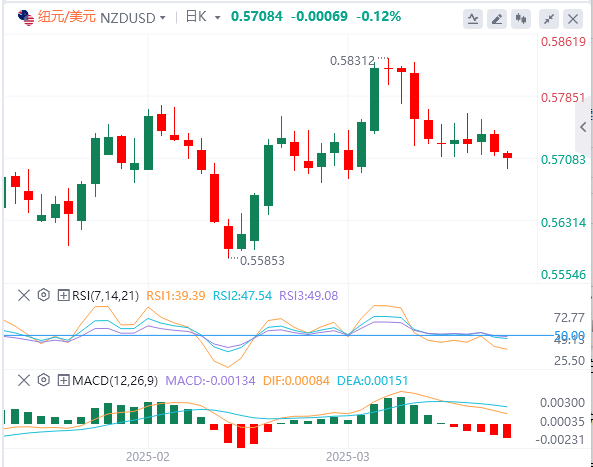
Task: Click RSI axis value 72.77
Action: point(570,318)
